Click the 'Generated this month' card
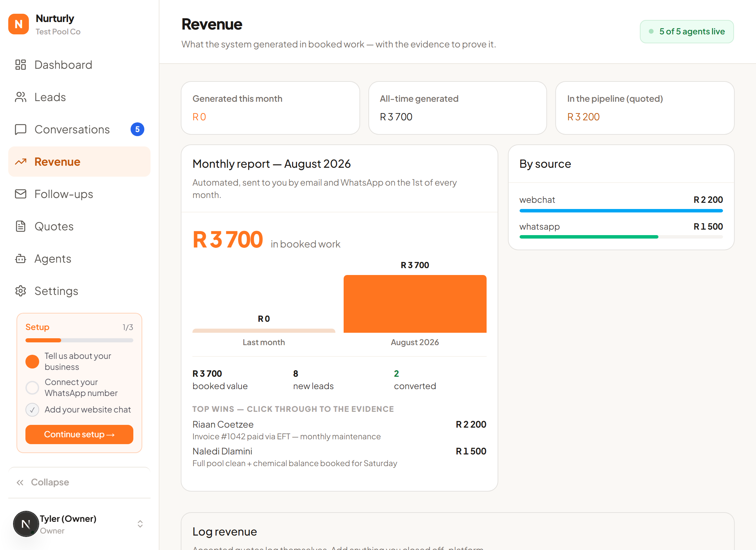Screen dimensions: 756x550 [270, 108]
